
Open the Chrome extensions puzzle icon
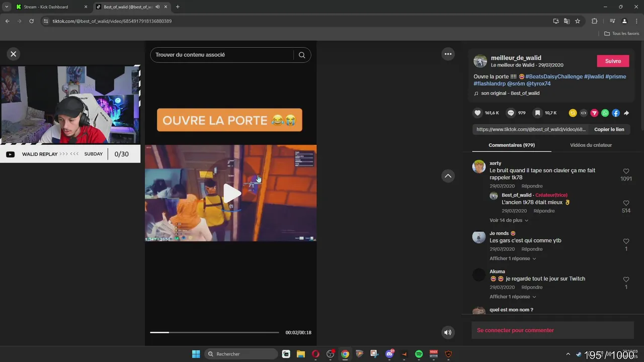(x=594, y=21)
